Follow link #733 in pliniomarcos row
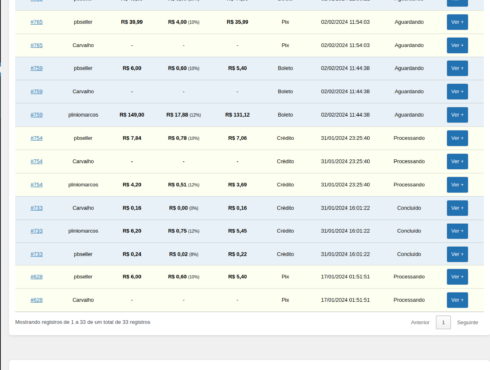This screenshot has width=490, height=370. 37,231
